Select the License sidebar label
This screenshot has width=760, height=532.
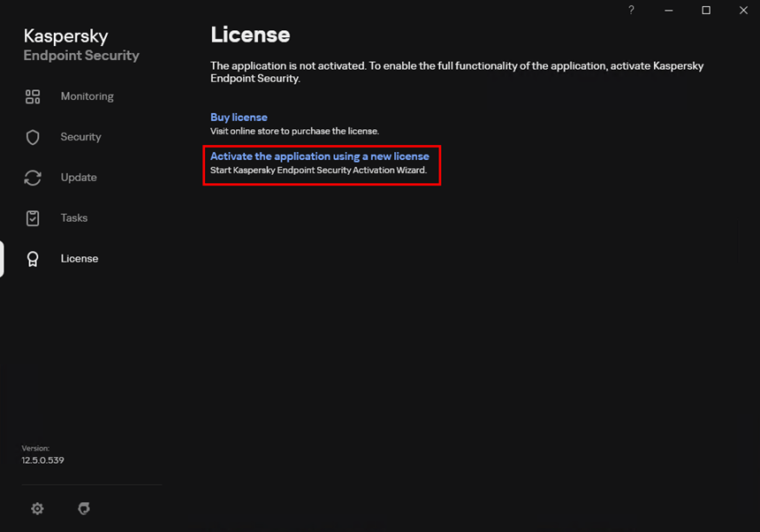(x=80, y=259)
